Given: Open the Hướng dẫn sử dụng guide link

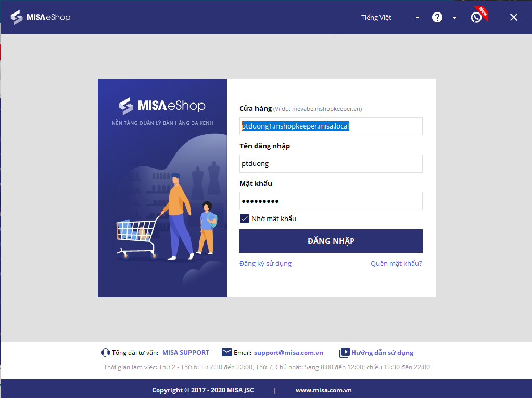Looking at the screenshot, I should coord(383,353).
